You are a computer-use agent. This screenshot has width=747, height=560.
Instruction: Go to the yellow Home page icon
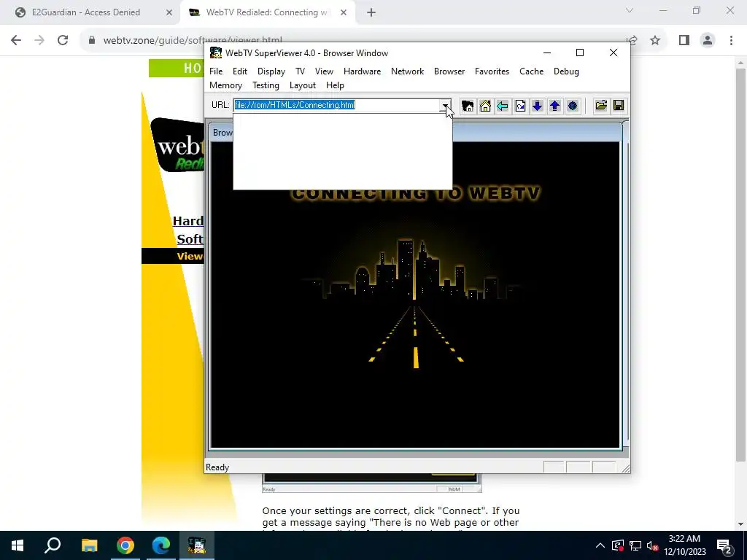point(485,106)
